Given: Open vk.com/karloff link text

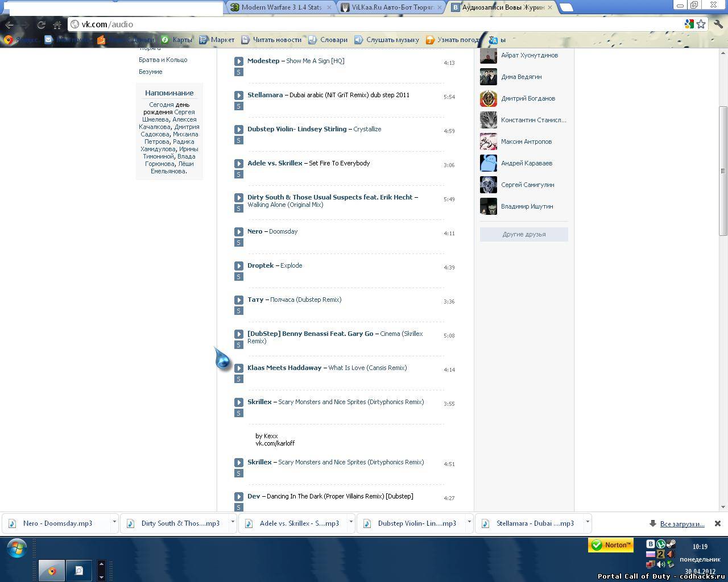Looking at the screenshot, I should tap(275, 443).
